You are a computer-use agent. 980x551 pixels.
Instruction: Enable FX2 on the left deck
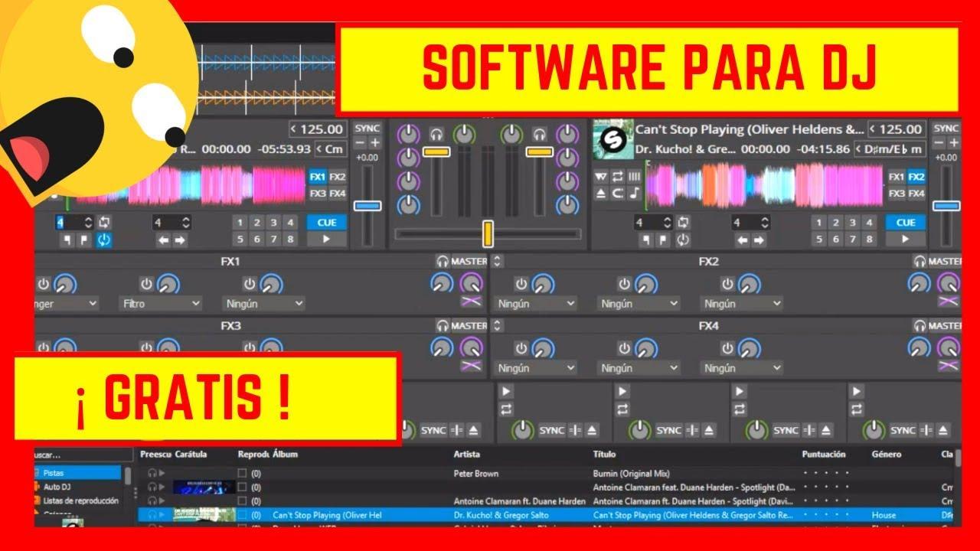point(338,177)
